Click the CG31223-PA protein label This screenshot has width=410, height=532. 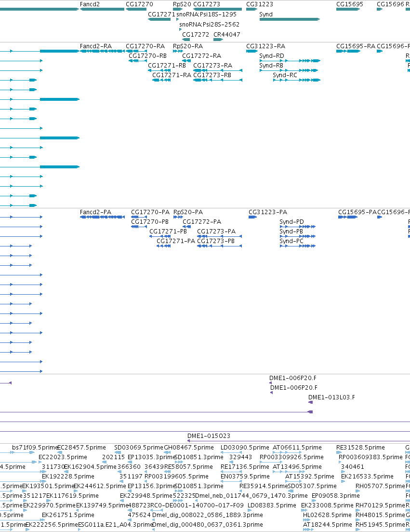point(268,212)
